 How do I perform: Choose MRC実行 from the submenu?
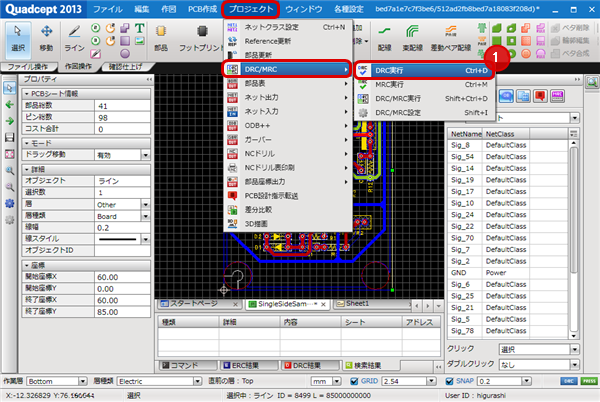pyautogui.click(x=424, y=85)
